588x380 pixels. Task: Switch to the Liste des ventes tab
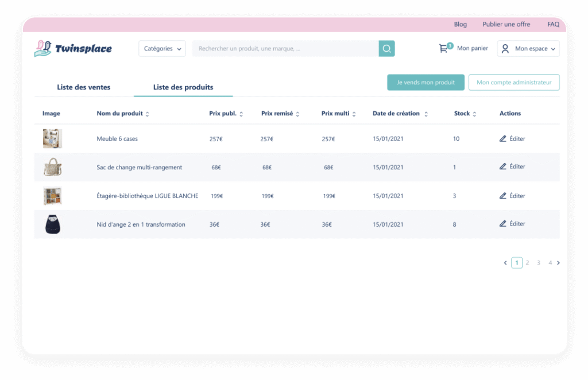click(x=83, y=87)
